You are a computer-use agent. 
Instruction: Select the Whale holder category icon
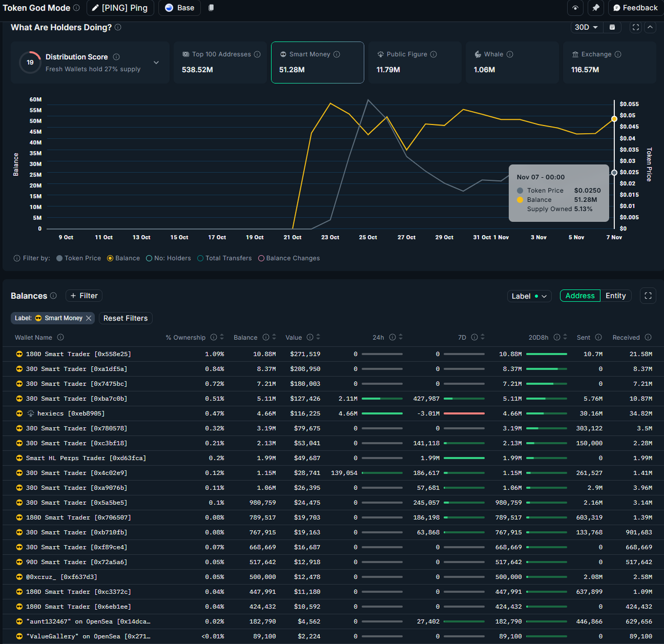pos(478,54)
